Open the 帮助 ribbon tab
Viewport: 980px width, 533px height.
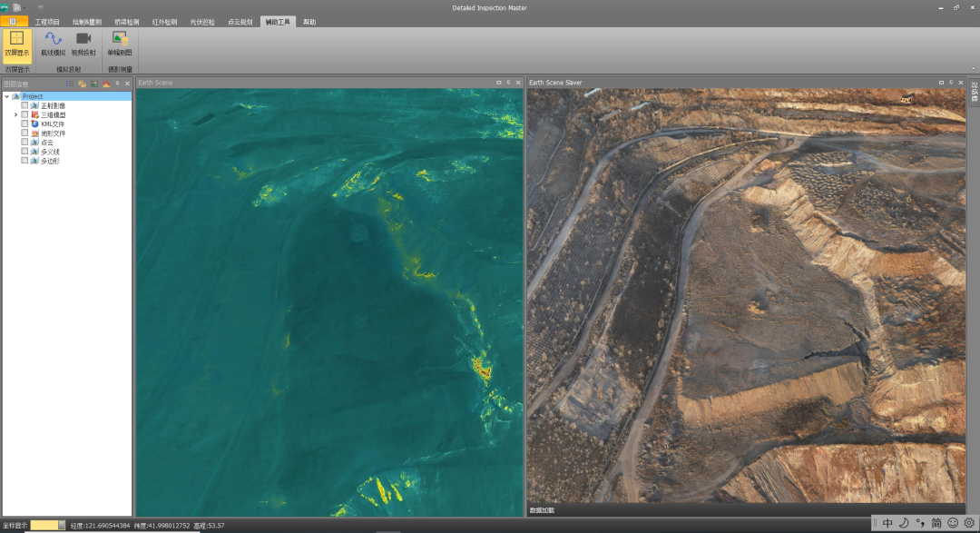point(309,22)
